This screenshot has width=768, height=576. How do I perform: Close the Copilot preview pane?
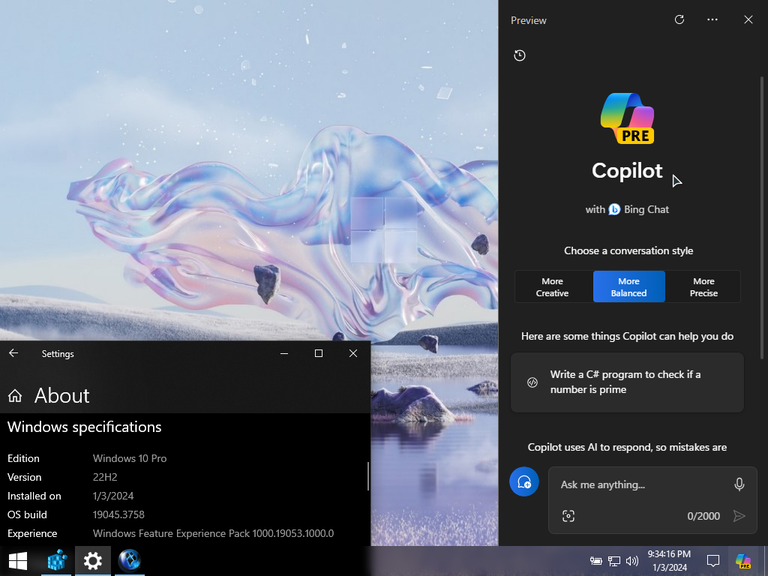pyautogui.click(x=748, y=20)
